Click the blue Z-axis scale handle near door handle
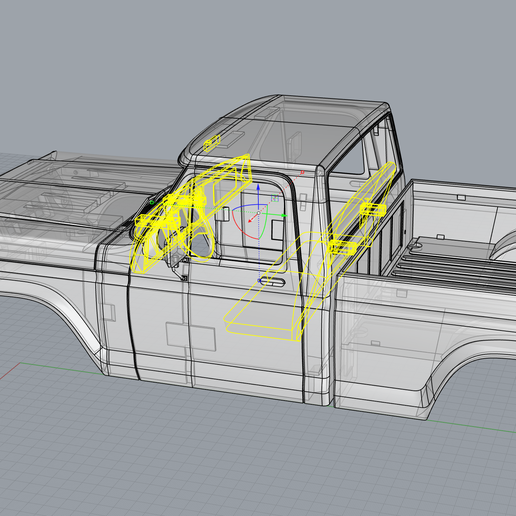The image size is (516, 516). (259, 281)
